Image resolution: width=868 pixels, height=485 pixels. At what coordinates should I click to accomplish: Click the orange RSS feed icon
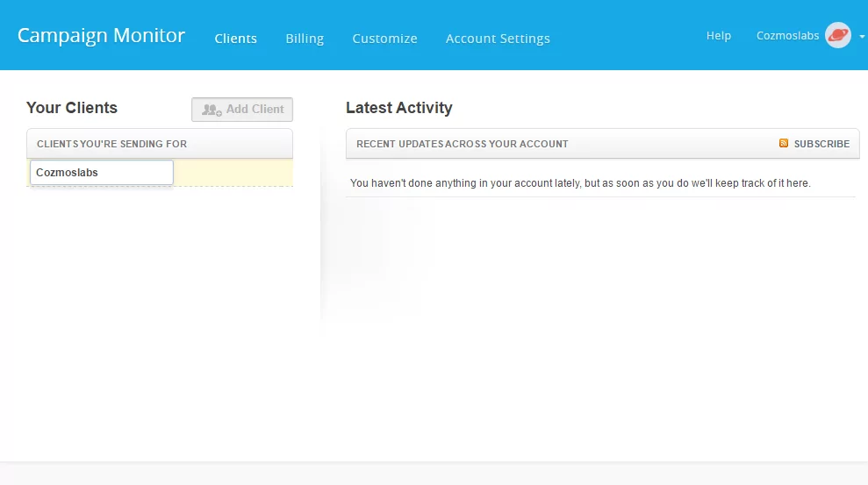[784, 143]
